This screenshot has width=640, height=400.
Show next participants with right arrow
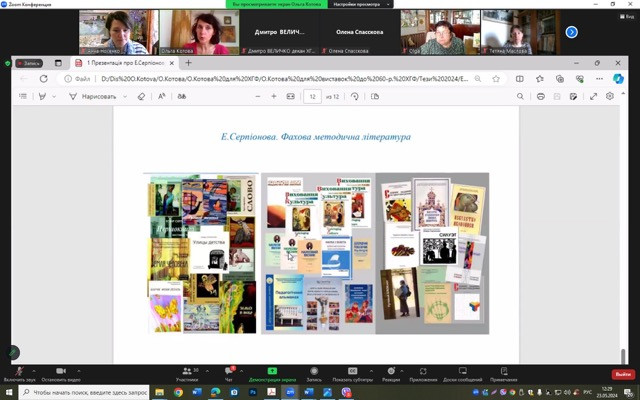click(x=572, y=31)
